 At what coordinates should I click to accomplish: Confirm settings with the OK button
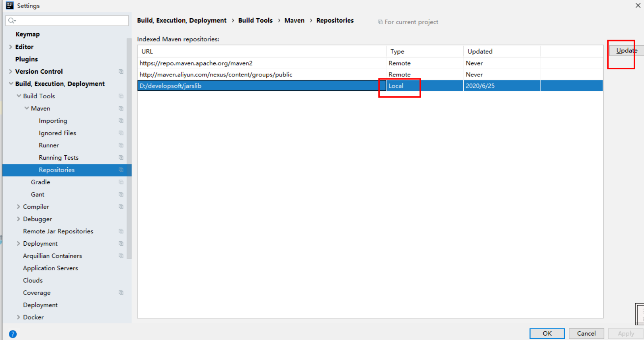pos(547,333)
